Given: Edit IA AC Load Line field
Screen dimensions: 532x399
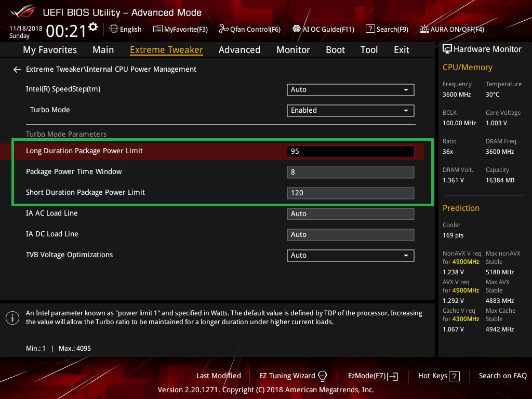Looking at the screenshot, I should coord(351,214).
